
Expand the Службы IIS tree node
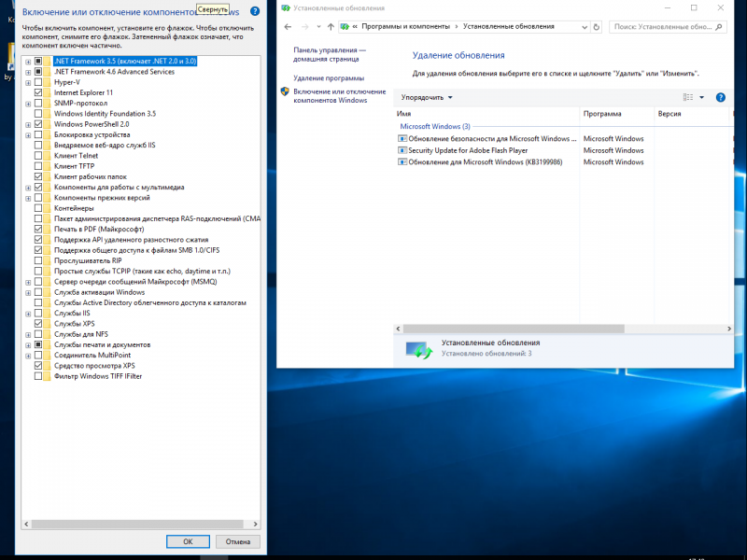(x=28, y=314)
